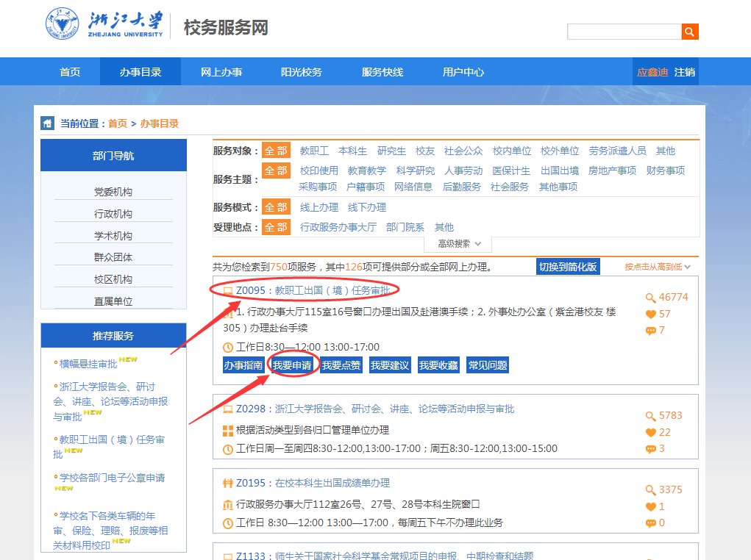Click view count icon for Z0095
This screenshot has width=751, height=560.
pyautogui.click(x=650, y=298)
